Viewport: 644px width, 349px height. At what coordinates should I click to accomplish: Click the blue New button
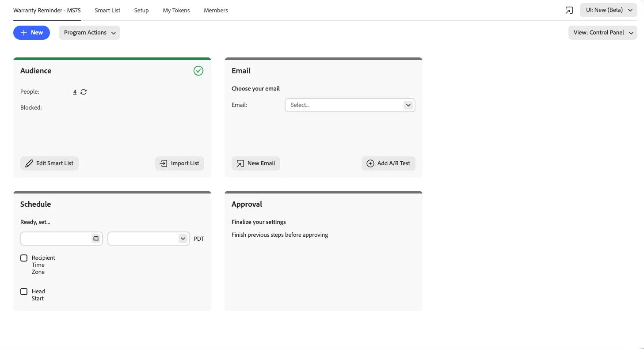point(31,33)
